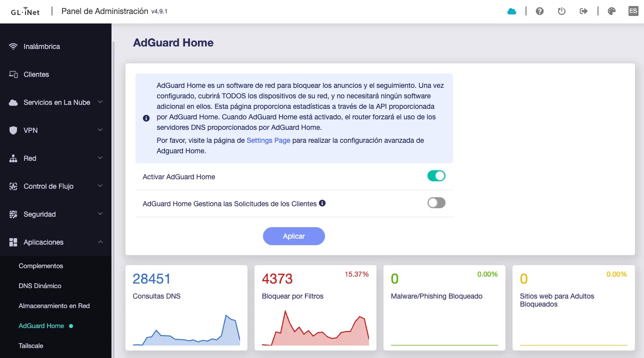Click the Aplicar button
Screen dimensions: 644x358
point(294,236)
